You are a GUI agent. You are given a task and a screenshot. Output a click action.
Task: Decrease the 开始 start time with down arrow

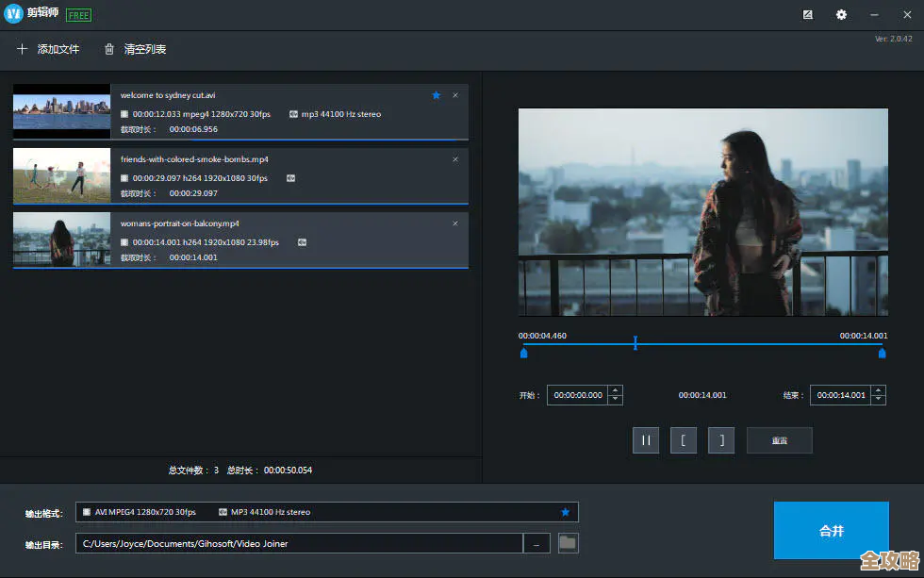coord(615,401)
